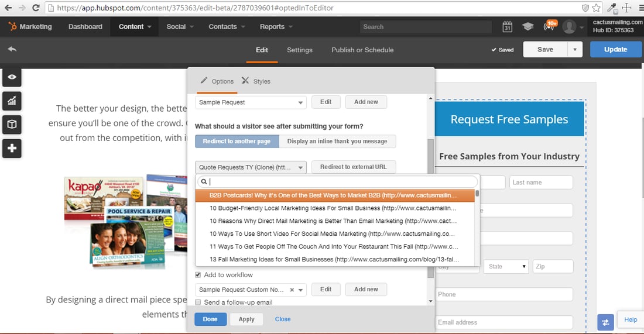Image resolution: width=644 pixels, height=334 pixels.
Task: Open the calendar icon in top bar
Action: [507, 27]
